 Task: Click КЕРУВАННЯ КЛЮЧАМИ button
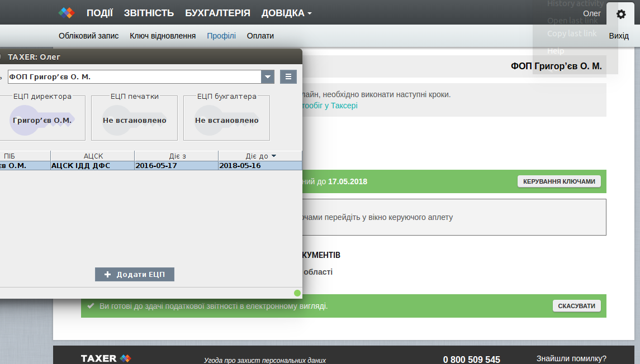pyautogui.click(x=559, y=181)
